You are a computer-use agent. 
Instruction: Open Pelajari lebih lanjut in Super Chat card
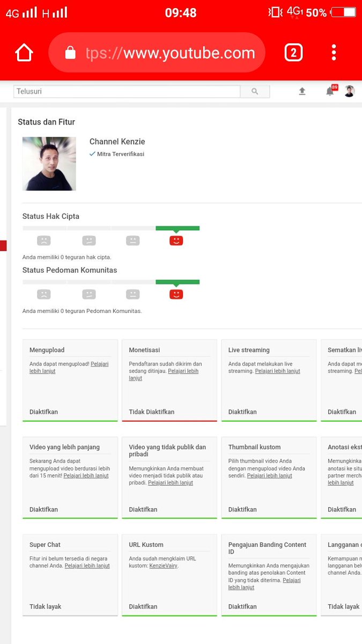click(87, 566)
